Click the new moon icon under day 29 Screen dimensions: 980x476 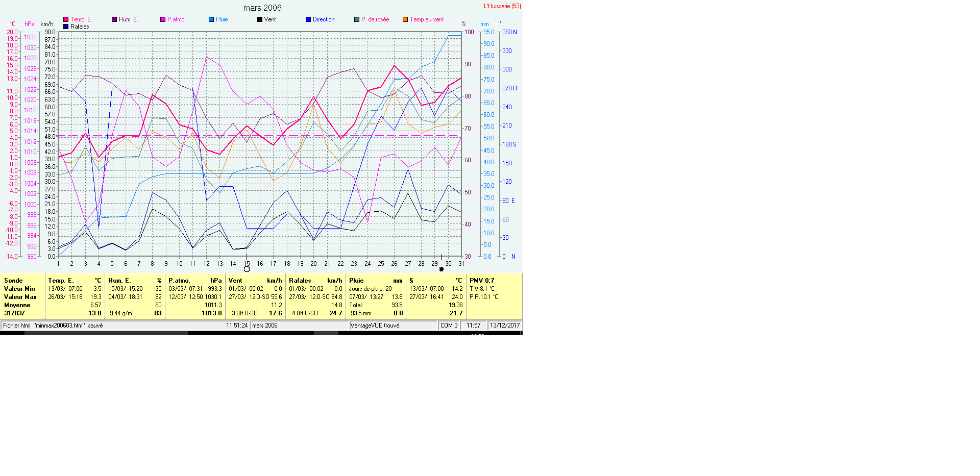[x=442, y=269]
